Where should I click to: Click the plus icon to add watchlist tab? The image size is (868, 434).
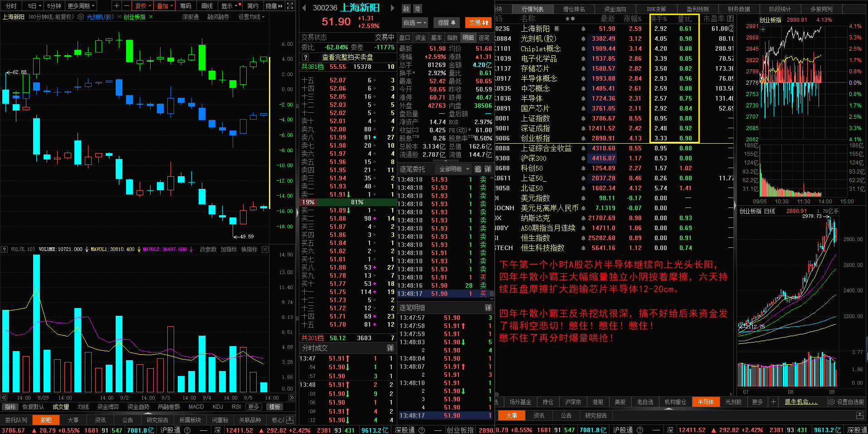pyautogui.click(x=773, y=402)
